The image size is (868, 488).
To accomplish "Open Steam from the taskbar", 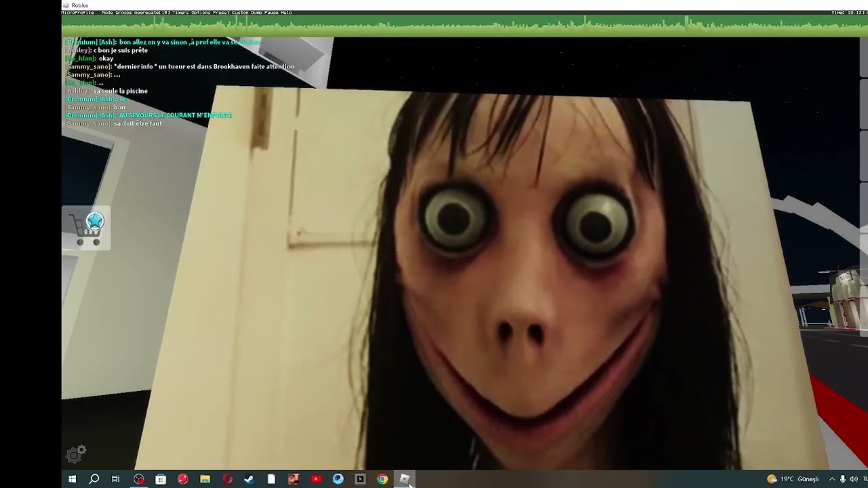I will click(249, 479).
